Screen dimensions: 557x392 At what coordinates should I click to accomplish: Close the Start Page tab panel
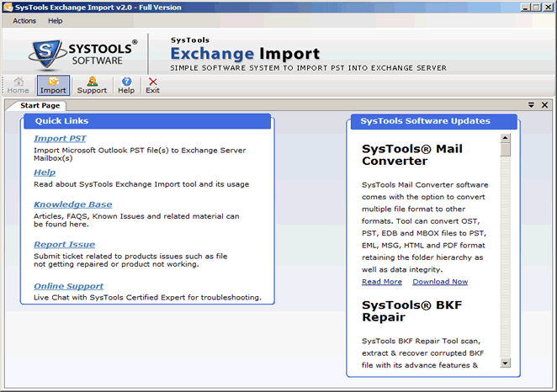[544, 105]
